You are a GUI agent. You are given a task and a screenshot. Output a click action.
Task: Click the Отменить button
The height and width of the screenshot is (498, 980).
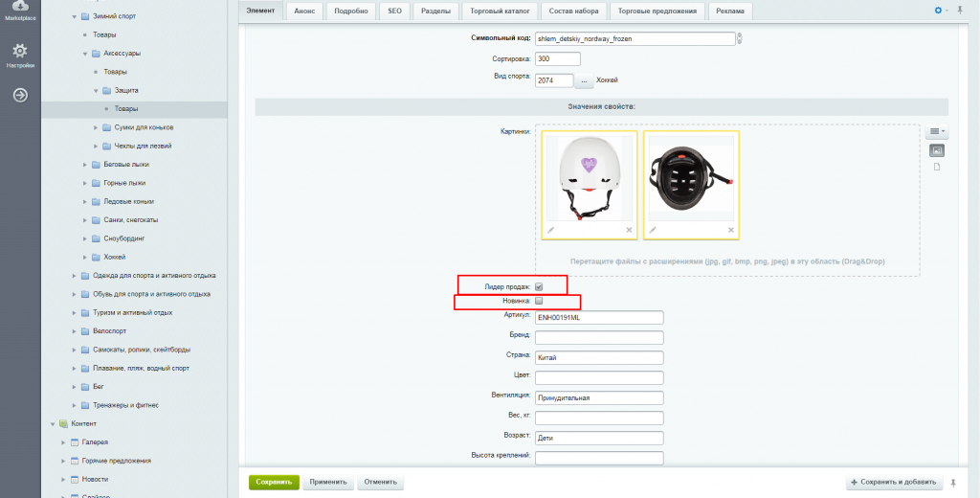pyautogui.click(x=381, y=483)
